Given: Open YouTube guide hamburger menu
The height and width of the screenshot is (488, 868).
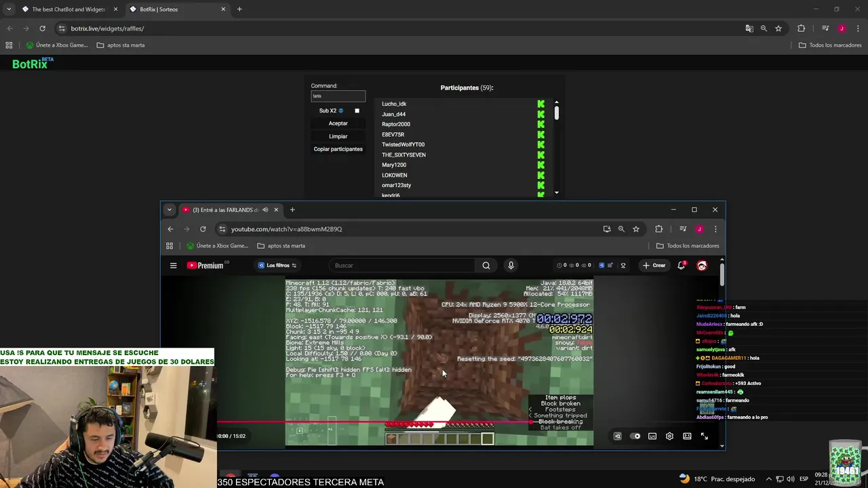Looking at the screenshot, I should [x=173, y=265].
